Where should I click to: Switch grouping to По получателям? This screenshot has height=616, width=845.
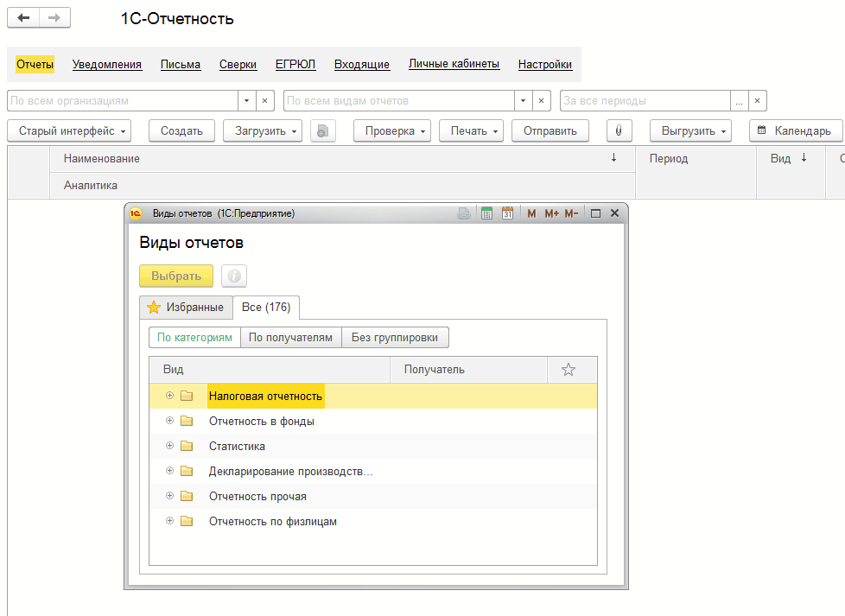tap(290, 337)
